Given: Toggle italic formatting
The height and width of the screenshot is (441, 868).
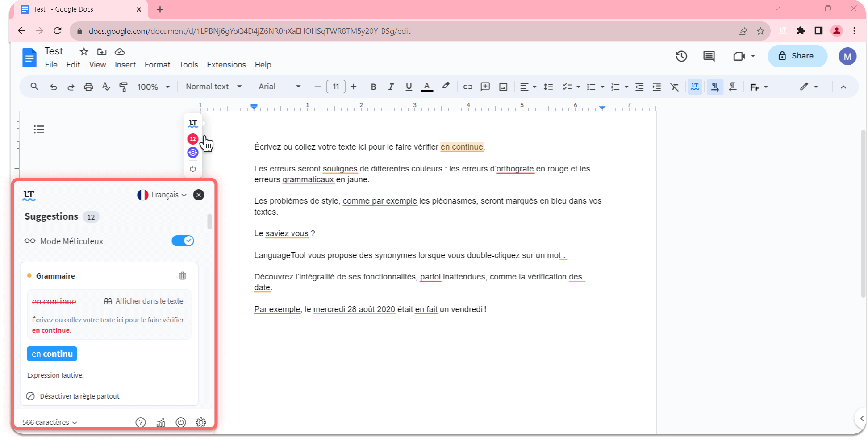Looking at the screenshot, I should pos(391,87).
